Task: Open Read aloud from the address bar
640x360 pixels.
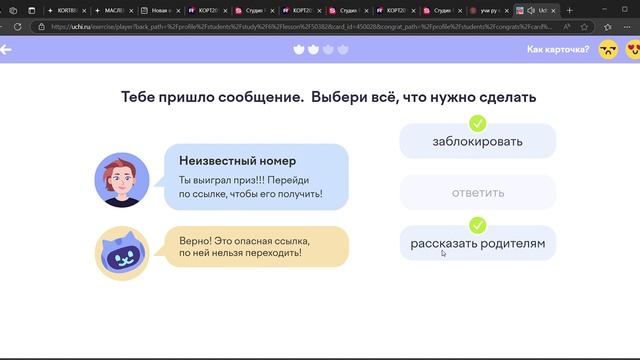Action: coord(567,27)
